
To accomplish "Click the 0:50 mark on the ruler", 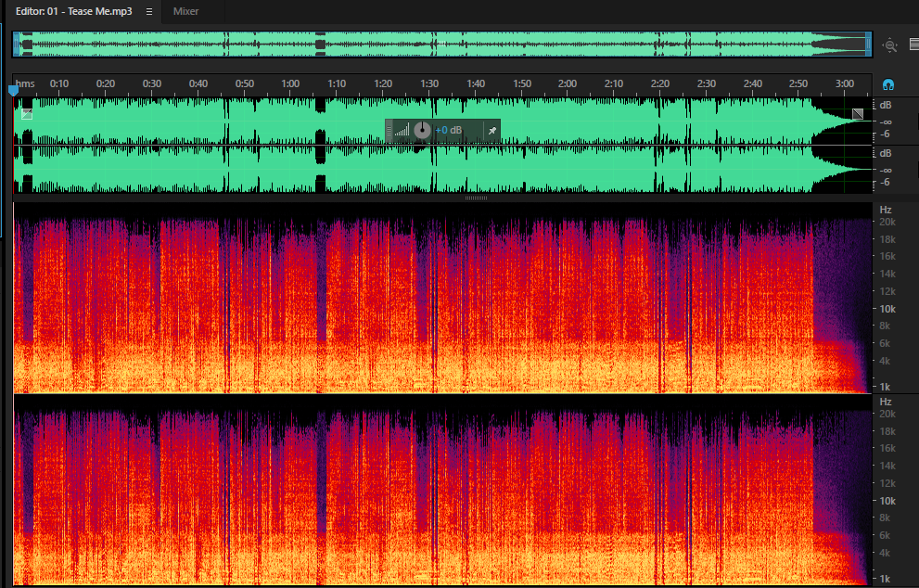I will (245, 83).
